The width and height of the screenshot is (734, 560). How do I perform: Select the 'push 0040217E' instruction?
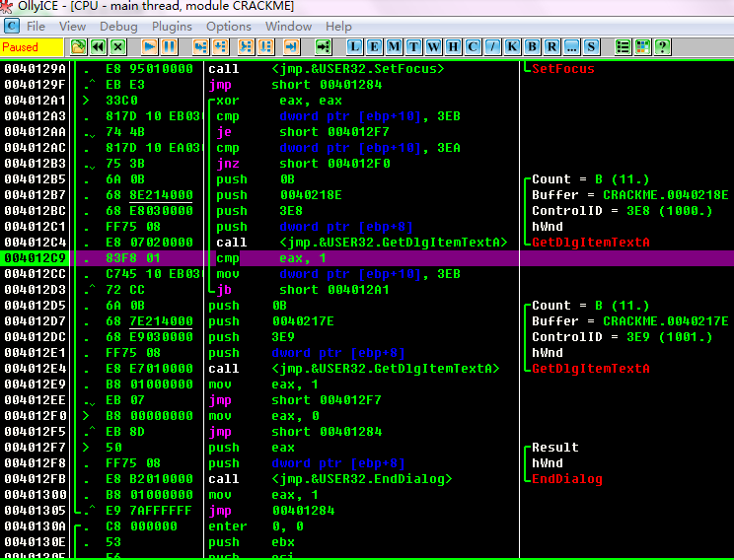click(271, 321)
